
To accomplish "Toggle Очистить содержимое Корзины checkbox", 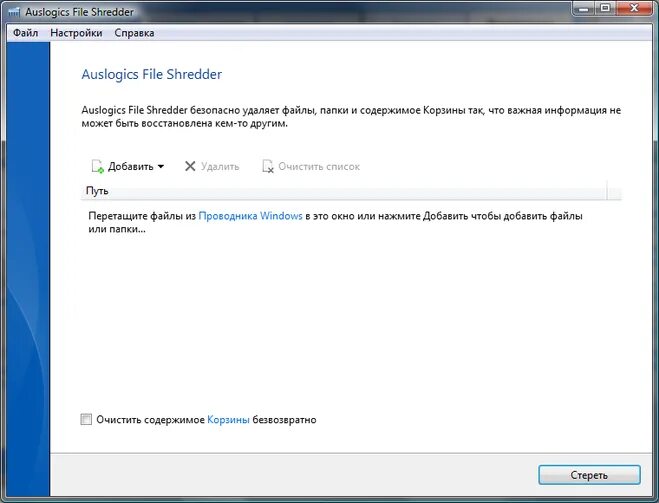I will click(86, 419).
